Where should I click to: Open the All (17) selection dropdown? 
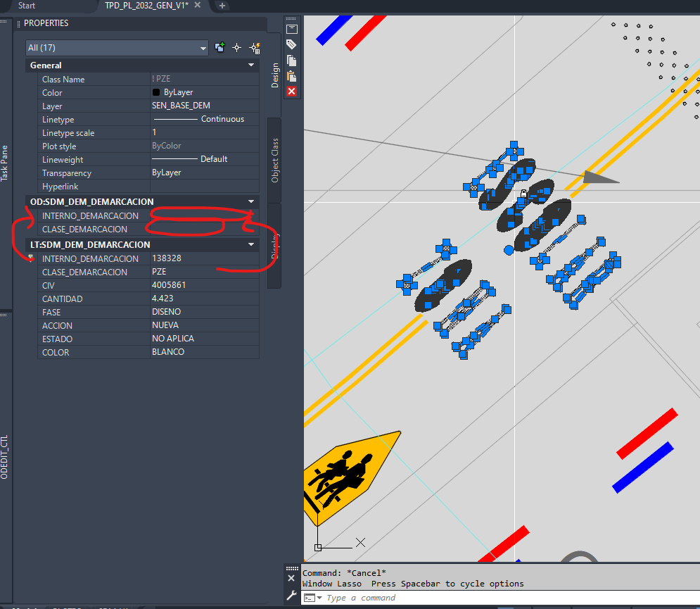[x=117, y=48]
